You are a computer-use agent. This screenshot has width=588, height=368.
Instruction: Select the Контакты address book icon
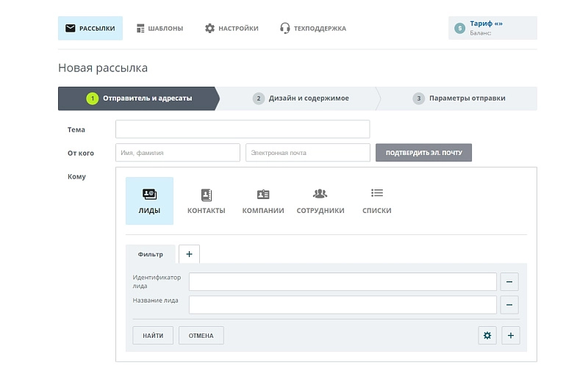(206, 195)
